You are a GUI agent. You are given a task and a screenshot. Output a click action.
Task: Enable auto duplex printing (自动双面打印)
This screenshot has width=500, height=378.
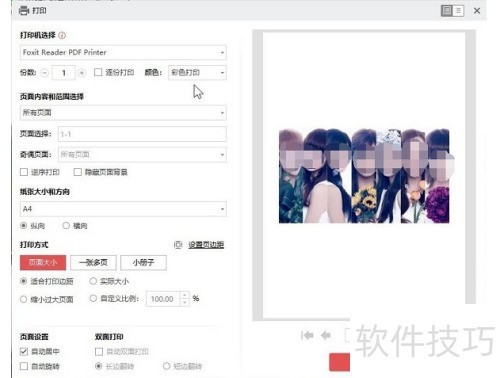[x=99, y=351]
